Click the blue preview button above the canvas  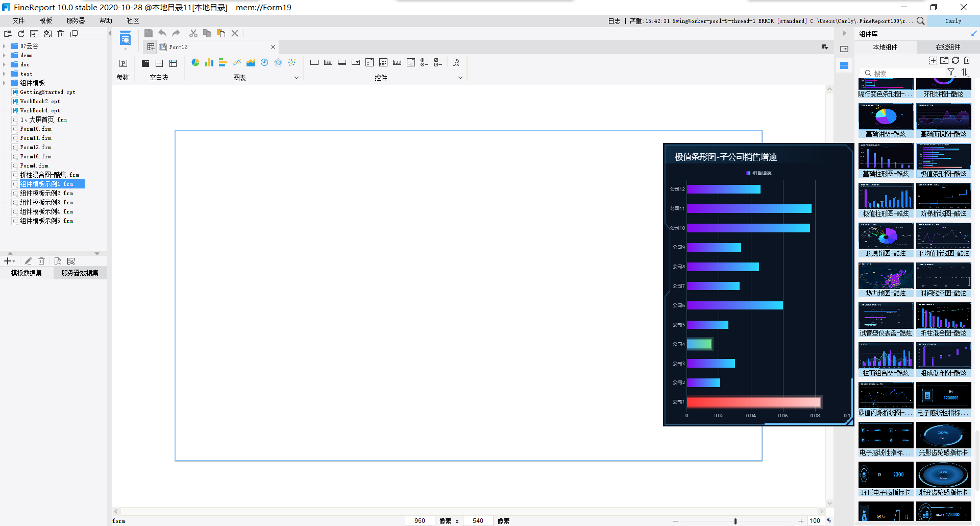(x=125, y=39)
